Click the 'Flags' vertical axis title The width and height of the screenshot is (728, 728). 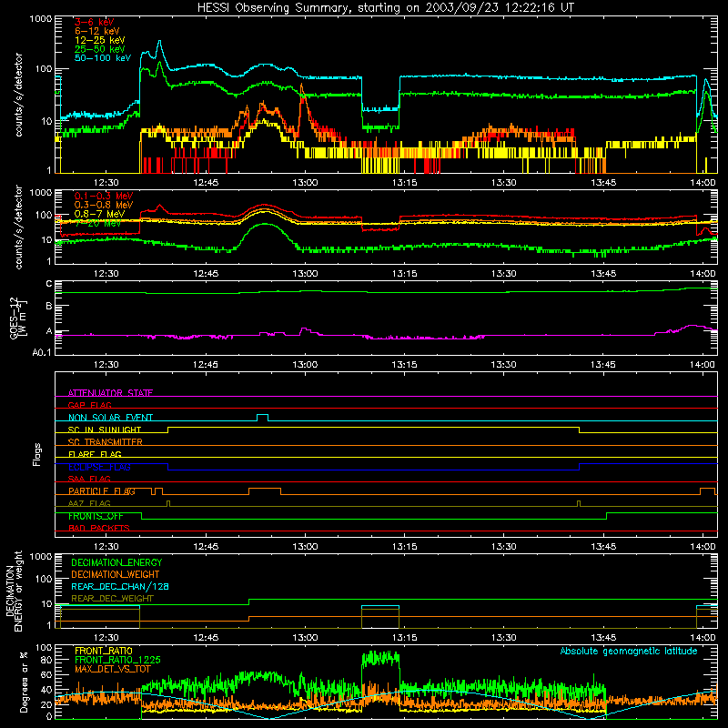(37, 454)
